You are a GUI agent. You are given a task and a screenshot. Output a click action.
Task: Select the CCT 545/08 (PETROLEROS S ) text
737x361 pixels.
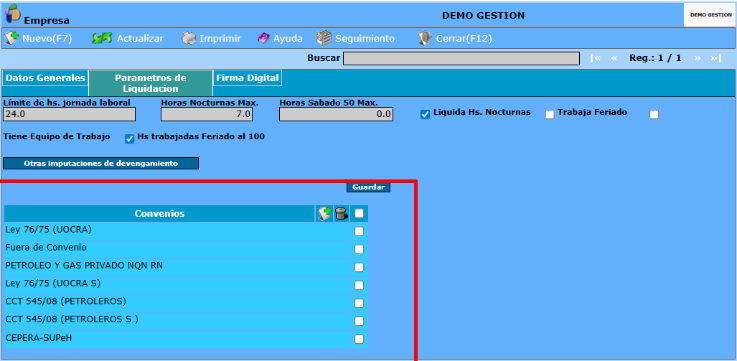coord(72,319)
